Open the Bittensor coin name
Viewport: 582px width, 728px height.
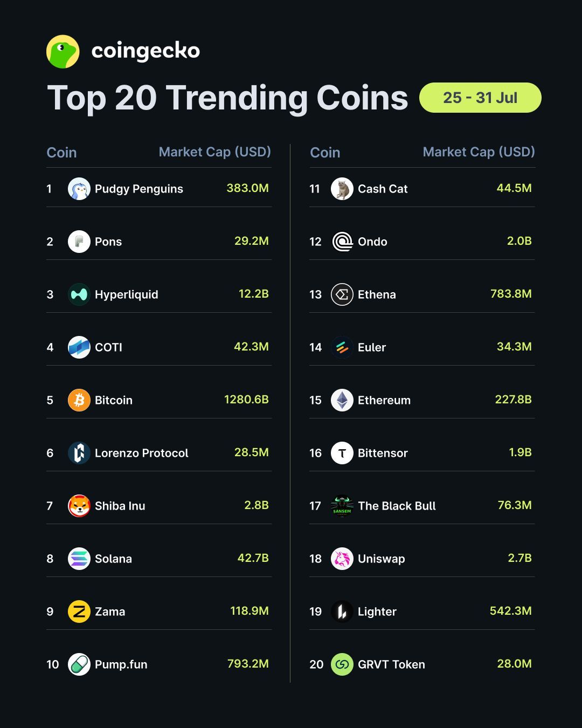383,453
